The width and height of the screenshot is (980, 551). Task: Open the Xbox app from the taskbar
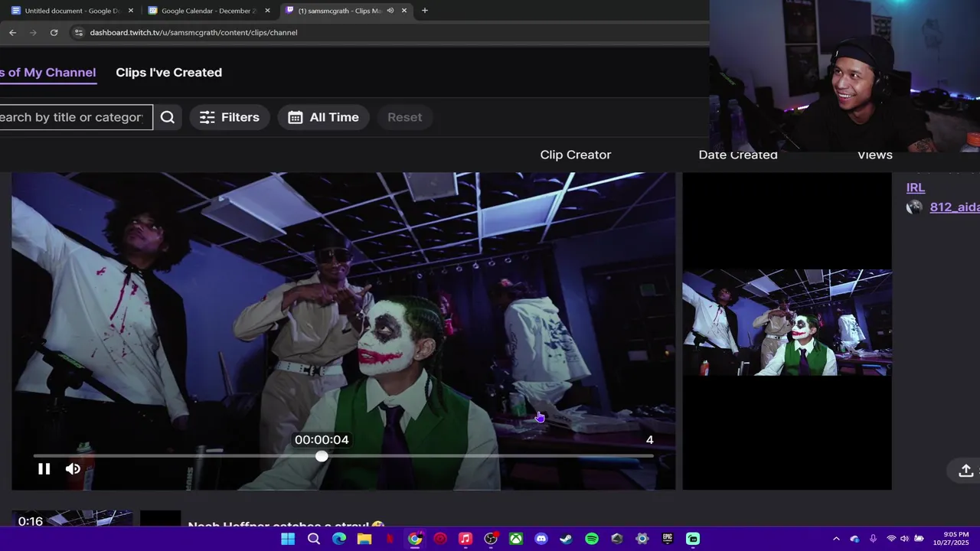(516, 539)
